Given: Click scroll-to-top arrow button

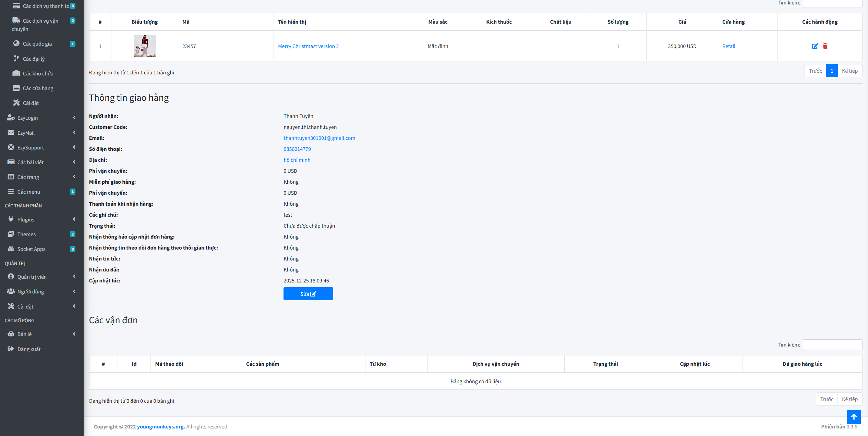Looking at the screenshot, I should [854, 417].
